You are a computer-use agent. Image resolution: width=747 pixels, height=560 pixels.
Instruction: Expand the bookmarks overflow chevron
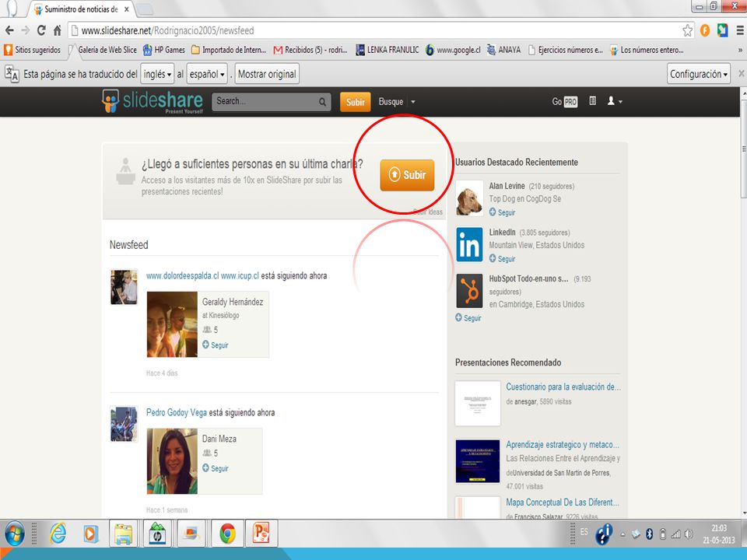[740, 50]
